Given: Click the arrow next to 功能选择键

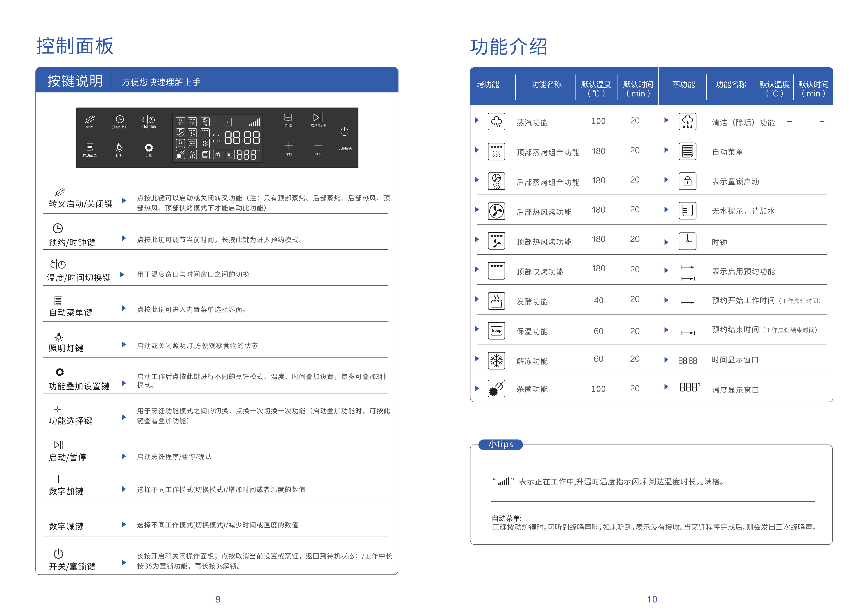Looking at the screenshot, I should click(x=124, y=418).
